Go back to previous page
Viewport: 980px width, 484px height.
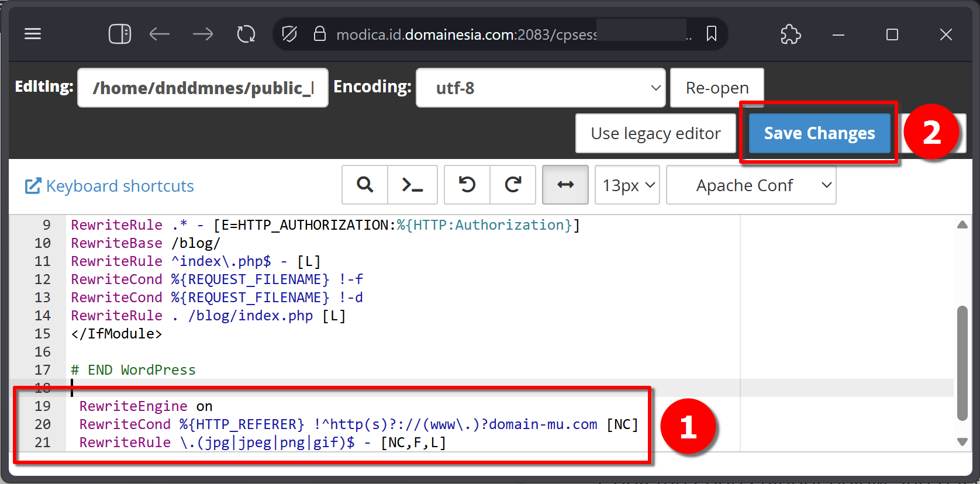[x=159, y=34]
